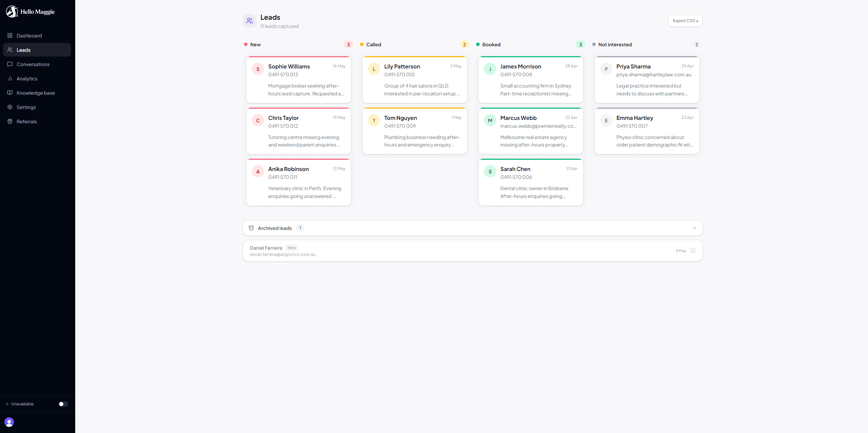Click the Analytics bar chart icon
Image resolution: width=868 pixels, height=433 pixels.
coord(10,78)
